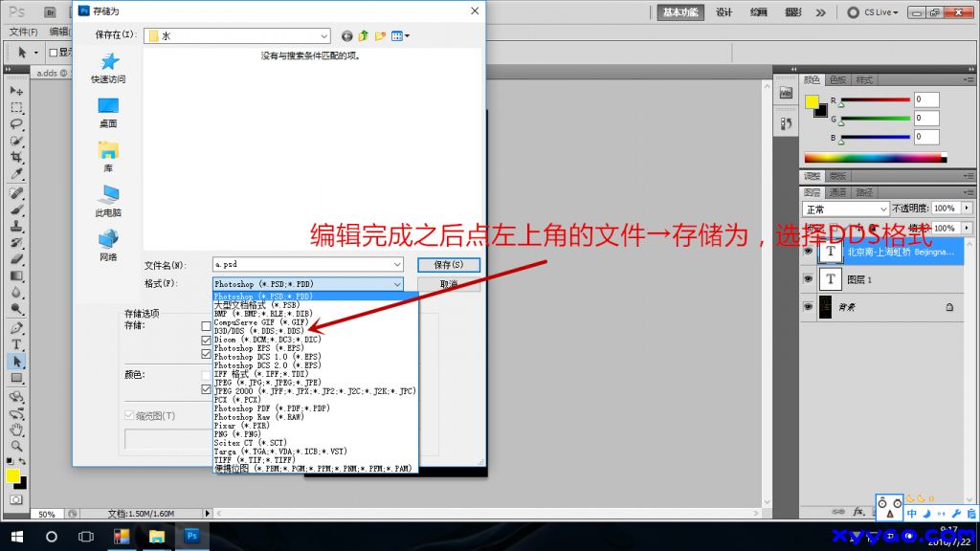The height and width of the screenshot is (551, 980).
Task: Select the Hand tool
Action: [16, 430]
